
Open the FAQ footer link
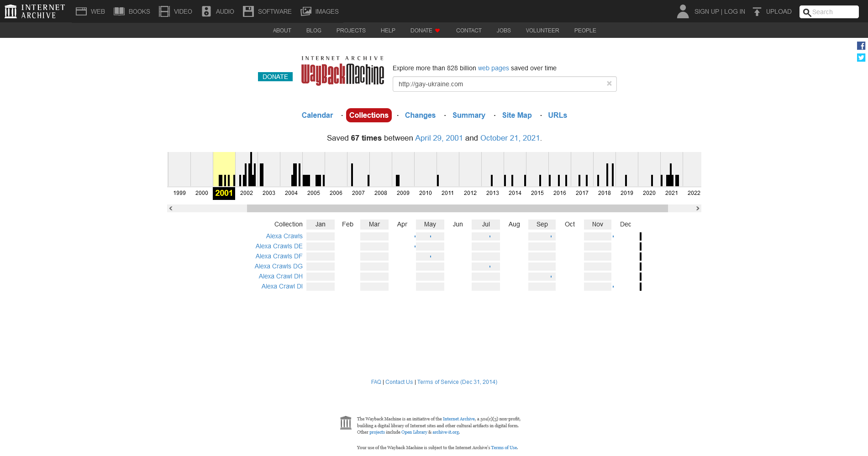tap(376, 382)
